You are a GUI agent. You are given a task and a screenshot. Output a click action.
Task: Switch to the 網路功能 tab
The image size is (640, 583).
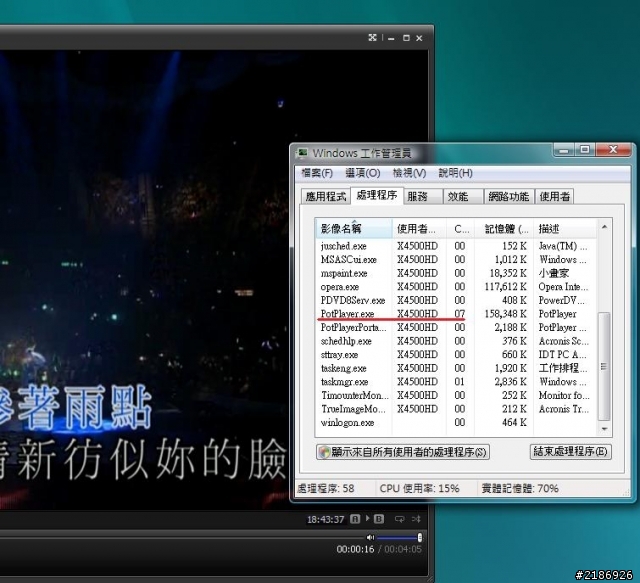[509, 196]
